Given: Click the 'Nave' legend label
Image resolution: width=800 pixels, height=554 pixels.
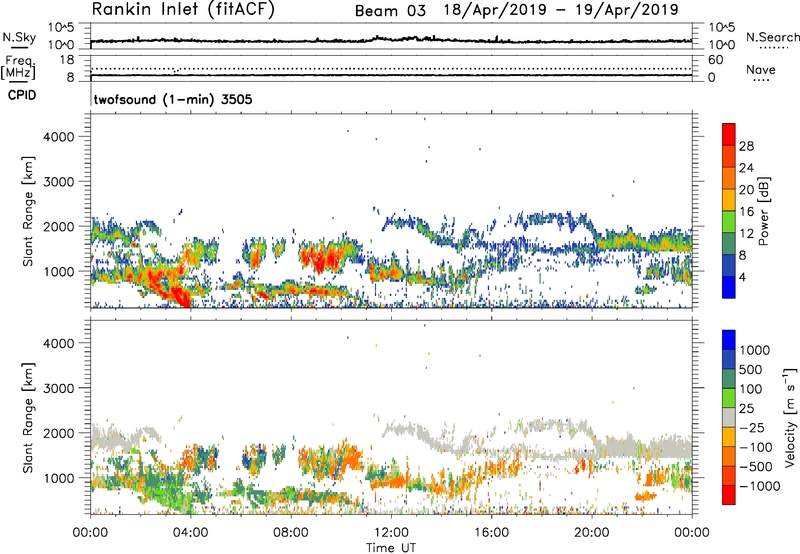Looking at the screenshot, I should pos(761,69).
